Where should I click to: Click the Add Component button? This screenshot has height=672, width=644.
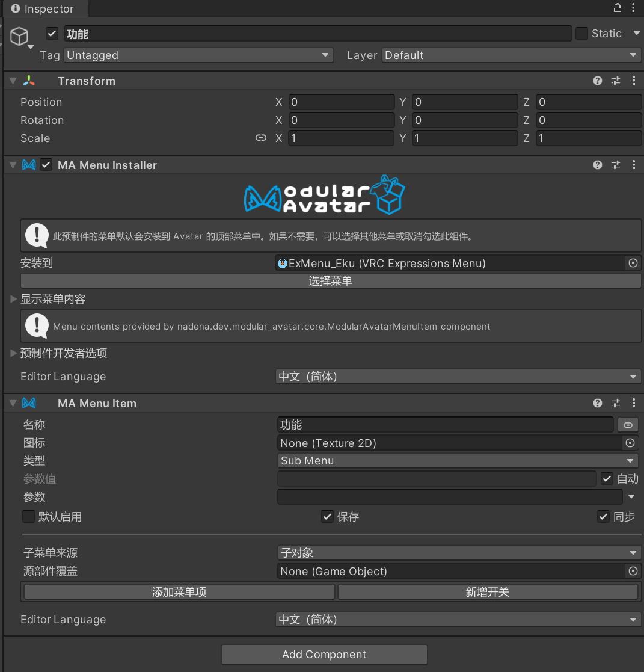point(324,655)
